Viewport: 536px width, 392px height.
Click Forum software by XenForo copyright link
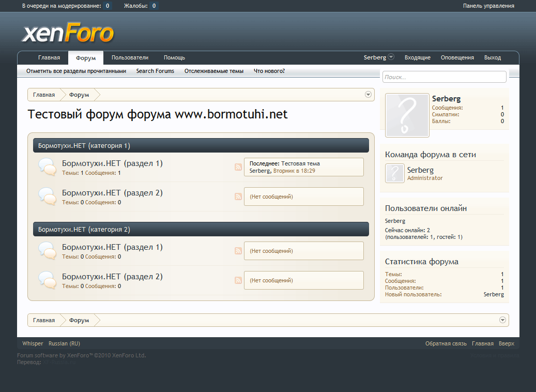pos(81,355)
